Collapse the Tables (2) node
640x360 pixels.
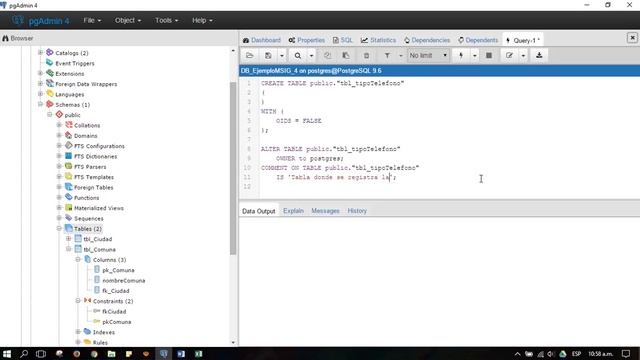[x=59, y=229]
